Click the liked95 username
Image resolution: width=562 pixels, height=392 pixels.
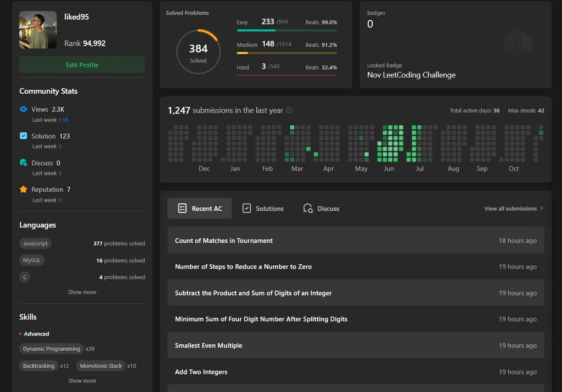pyautogui.click(x=76, y=17)
